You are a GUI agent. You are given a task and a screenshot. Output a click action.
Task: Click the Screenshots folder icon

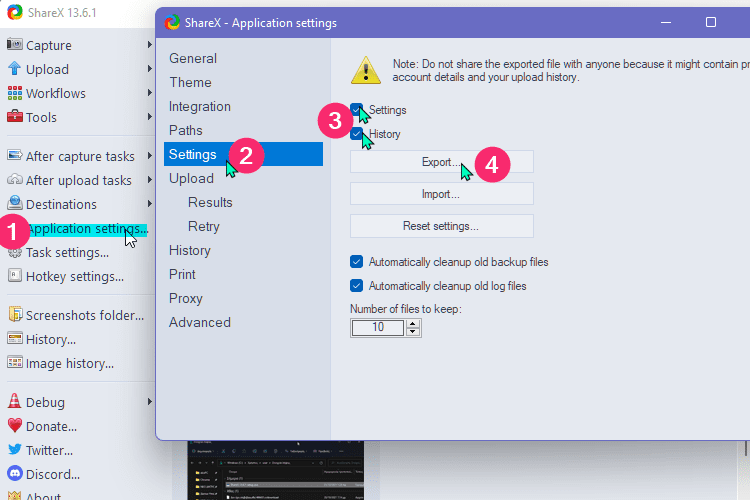coord(15,314)
